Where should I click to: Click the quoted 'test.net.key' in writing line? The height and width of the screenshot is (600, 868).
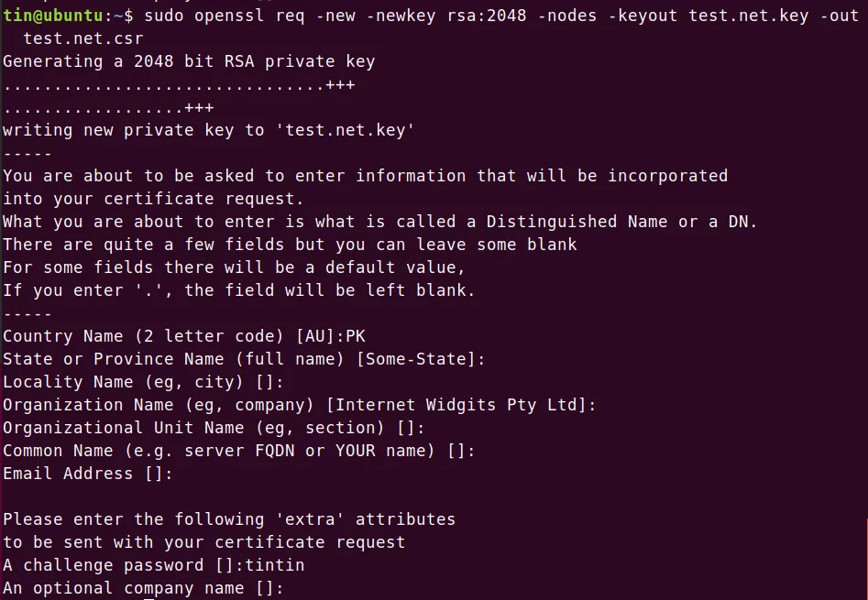pyautogui.click(x=345, y=130)
